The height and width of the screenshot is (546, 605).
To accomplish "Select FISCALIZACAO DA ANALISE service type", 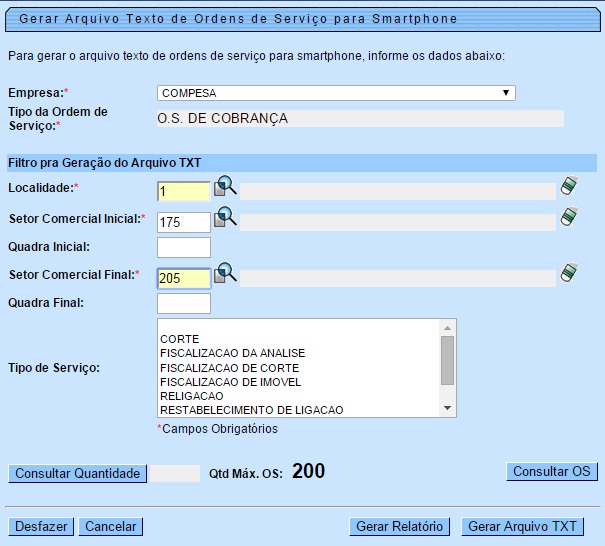I will [232, 354].
